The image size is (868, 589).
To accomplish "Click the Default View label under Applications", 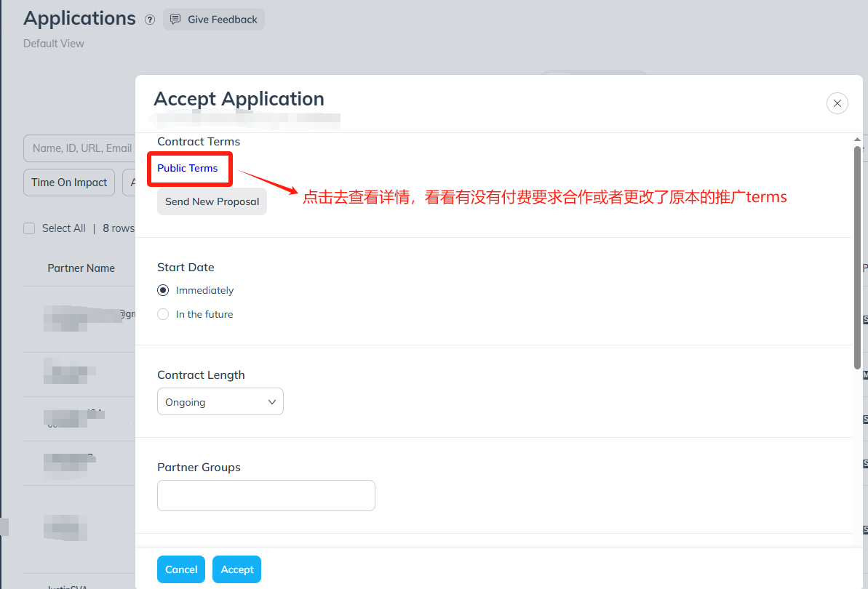I will (x=53, y=43).
